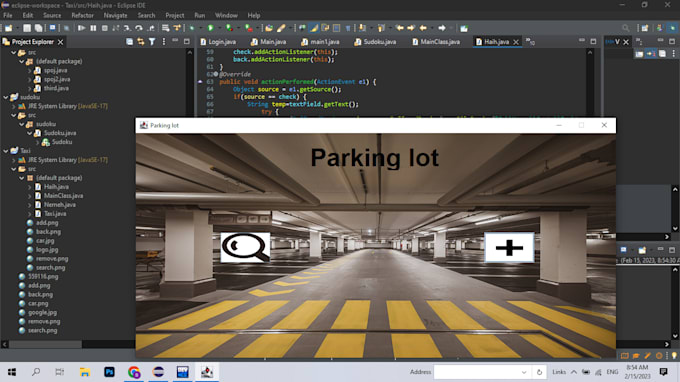680x382 pixels.
Task: Collapse the Sudoku.java tree node
Action: pyautogui.click(x=29, y=133)
